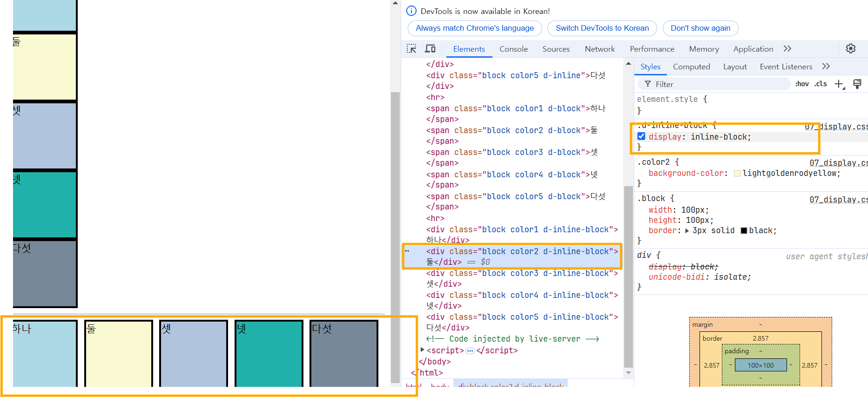Click the bottom-row 다섯 slate gray block
Image resolution: width=868 pixels, height=397 pixels.
[344, 354]
